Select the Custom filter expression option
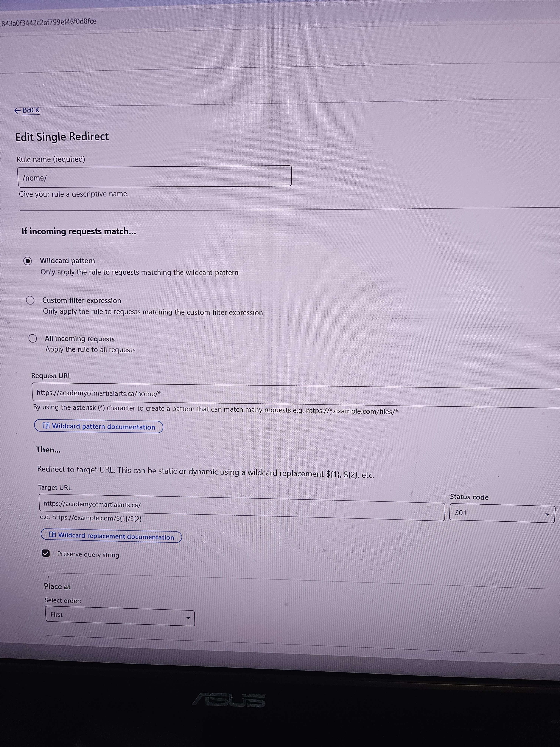This screenshot has width=560, height=747. click(30, 300)
